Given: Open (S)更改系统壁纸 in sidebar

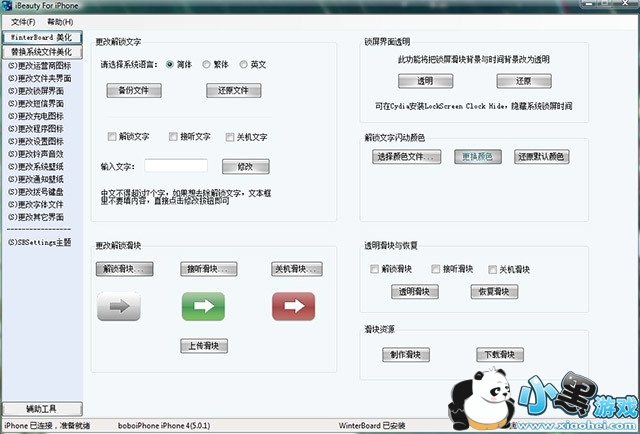Looking at the screenshot, I should pyautogui.click(x=36, y=167).
